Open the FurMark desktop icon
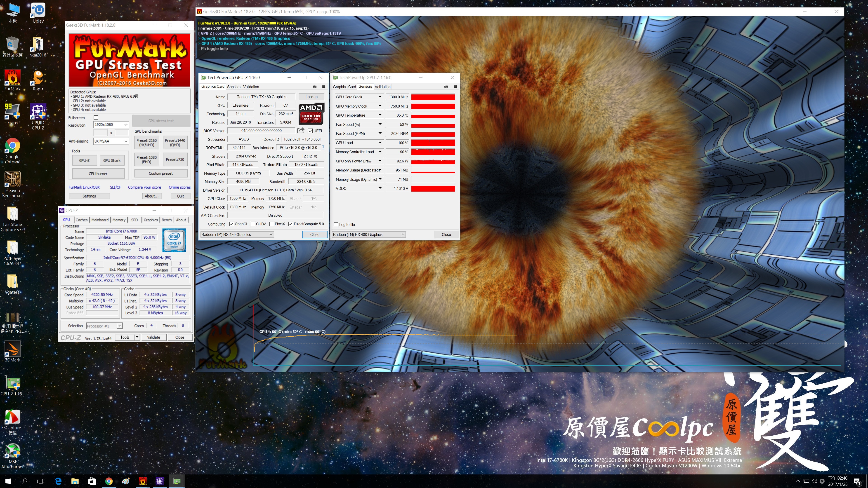 [12, 80]
